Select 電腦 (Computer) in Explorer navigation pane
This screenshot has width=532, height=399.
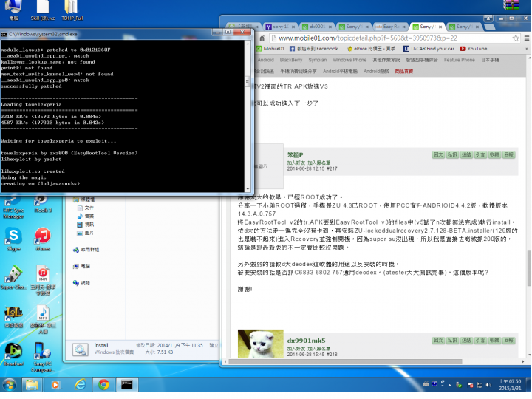(81, 266)
